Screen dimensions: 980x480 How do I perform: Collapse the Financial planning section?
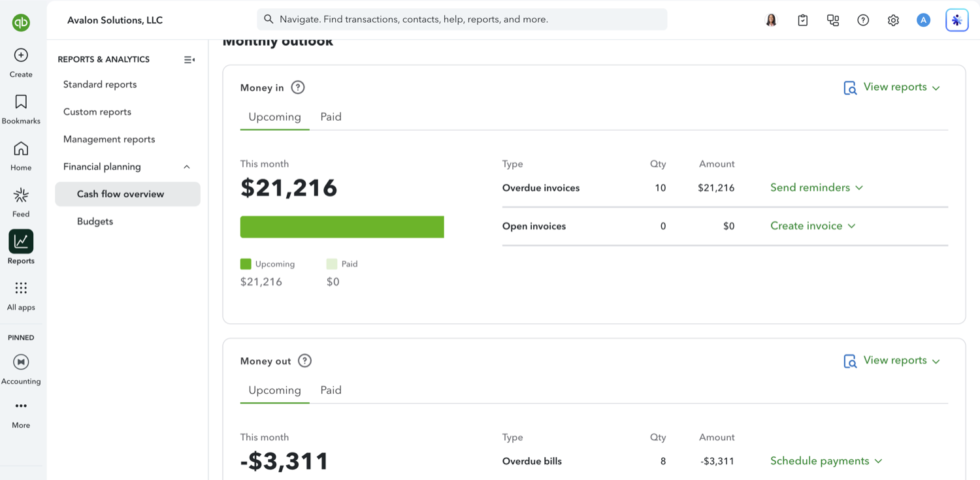click(x=187, y=167)
